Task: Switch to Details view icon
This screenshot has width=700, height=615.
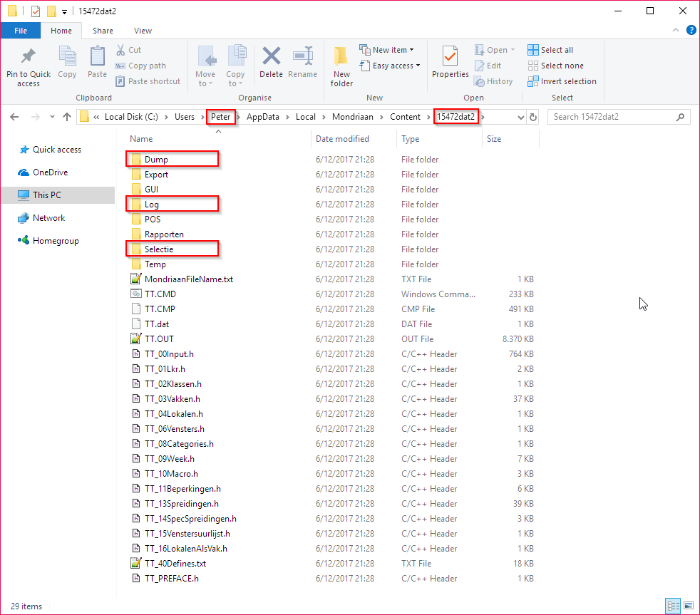Action: pos(673,606)
